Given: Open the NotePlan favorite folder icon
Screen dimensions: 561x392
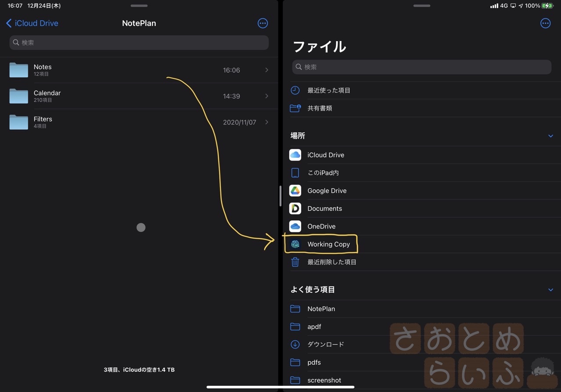Looking at the screenshot, I should point(295,309).
